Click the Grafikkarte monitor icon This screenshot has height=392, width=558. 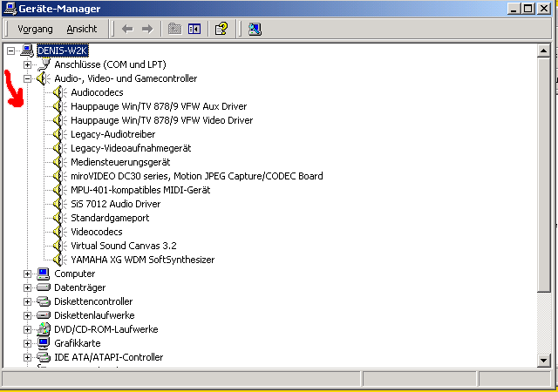(44, 343)
